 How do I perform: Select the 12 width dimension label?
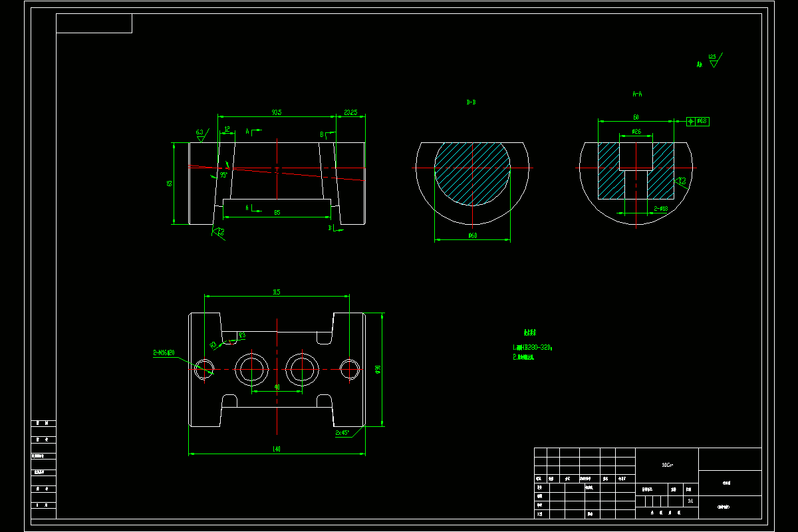pos(227,129)
